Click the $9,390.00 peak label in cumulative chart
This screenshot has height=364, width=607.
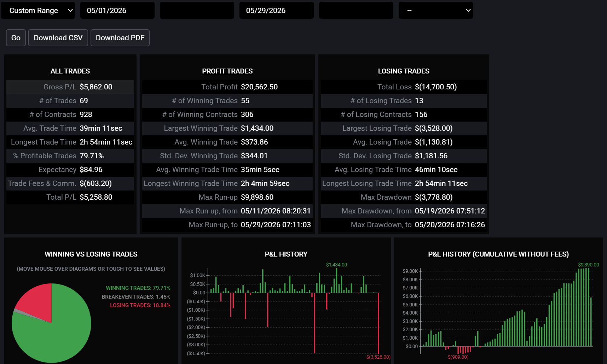tap(589, 265)
